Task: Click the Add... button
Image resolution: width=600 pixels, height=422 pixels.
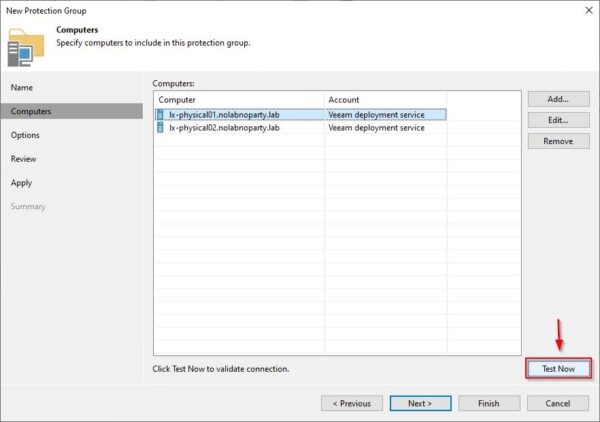Action: coord(558,99)
